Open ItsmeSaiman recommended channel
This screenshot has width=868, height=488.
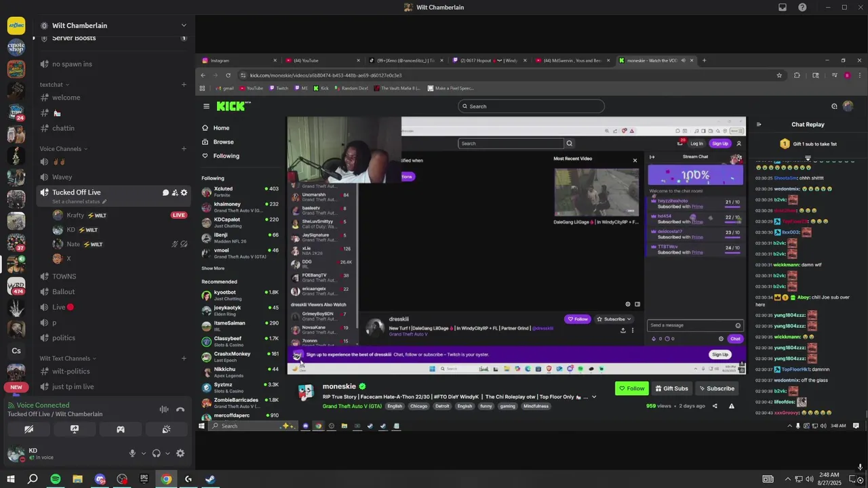(241, 325)
